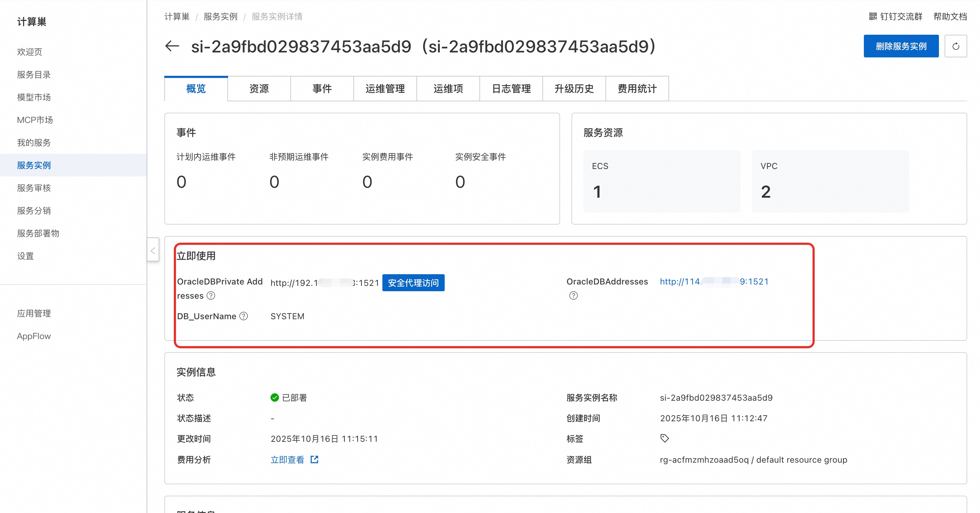Select the 日志管理 tab
Viewport: 980px width, 513px height.
click(x=511, y=89)
